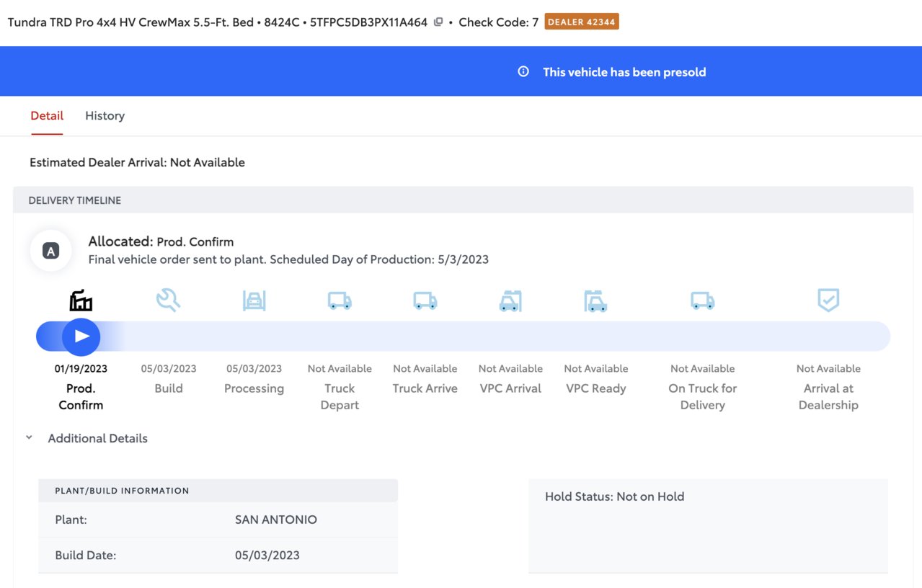Screen dimensions: 922x588
Task: Click the 'This vehicle has been presold' banner text
Action: coord(624,72)
